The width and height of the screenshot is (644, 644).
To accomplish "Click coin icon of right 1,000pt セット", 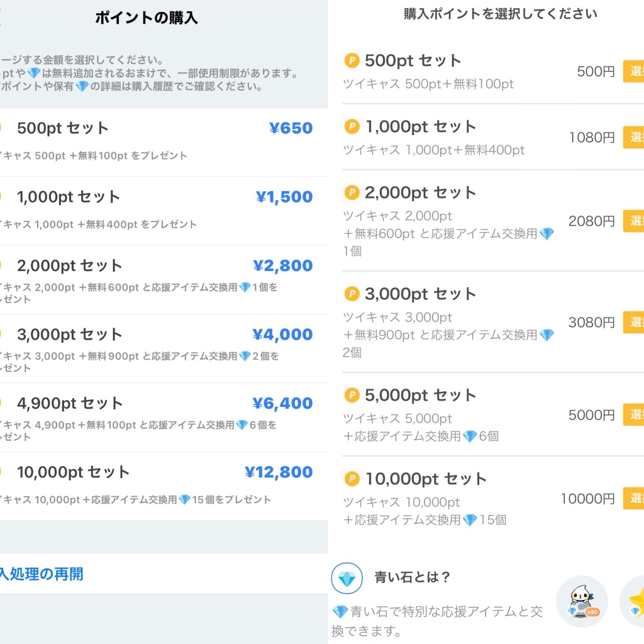I will pos(352,126).
